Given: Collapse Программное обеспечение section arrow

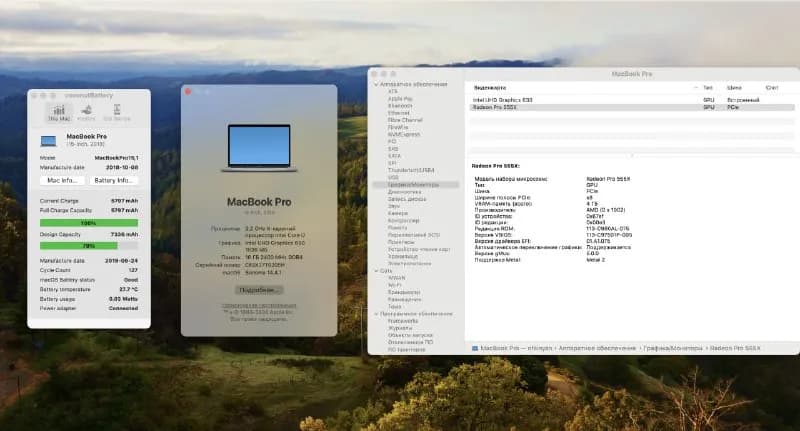Looking at the screenshot, I should click(377, 314).
